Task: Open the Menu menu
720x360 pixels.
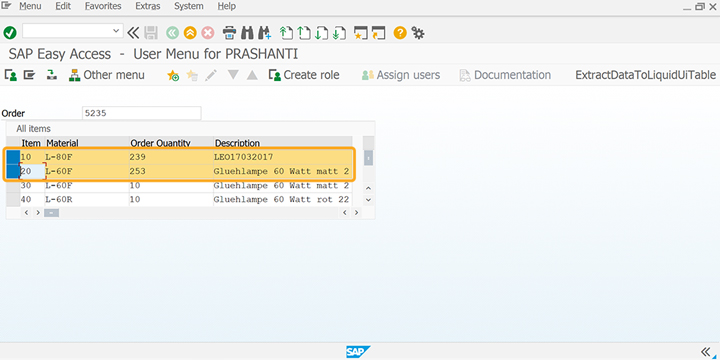Action: point(30,6)
